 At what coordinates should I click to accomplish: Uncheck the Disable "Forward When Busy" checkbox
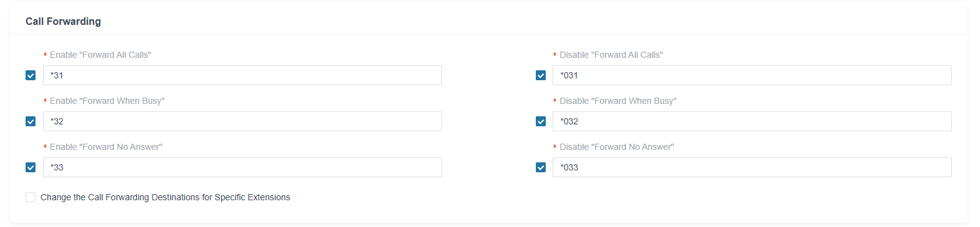541,121
